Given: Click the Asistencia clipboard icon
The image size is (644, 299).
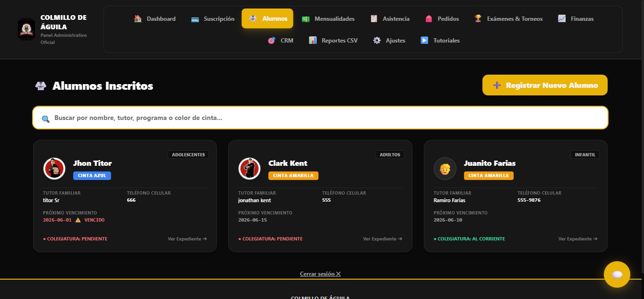Looking at the screenshot, I should tap(374, 19).
